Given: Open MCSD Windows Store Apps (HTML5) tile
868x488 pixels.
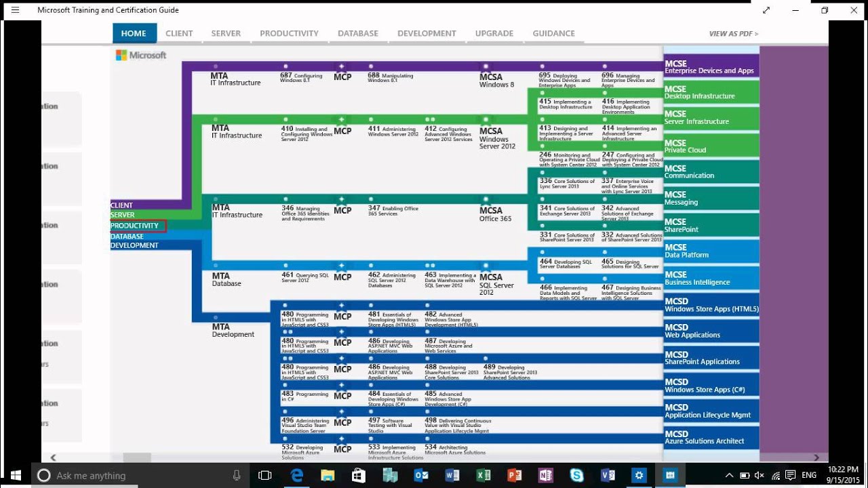Looking at the screenshot, I should pyautogui.click(x=711, y=304).
